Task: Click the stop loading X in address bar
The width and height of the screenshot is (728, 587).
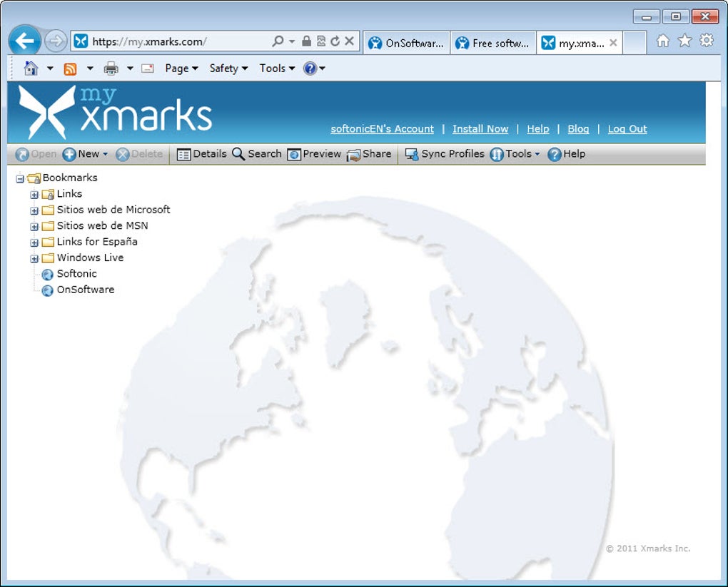Action: tap(350, 41)
